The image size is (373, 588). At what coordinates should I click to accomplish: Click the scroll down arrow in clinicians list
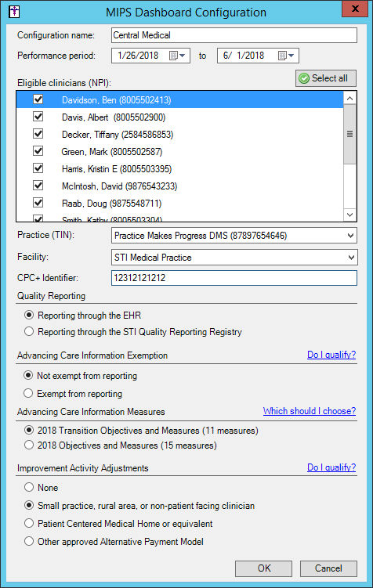pyautogui.click(x=349, y=215)
